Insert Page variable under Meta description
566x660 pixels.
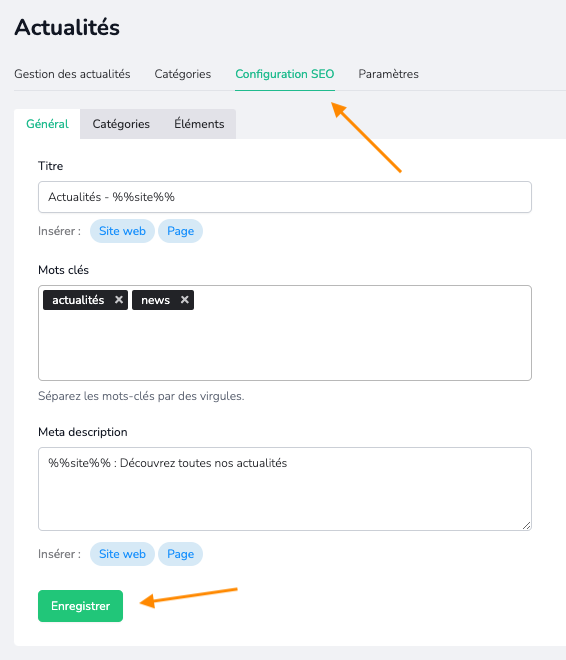(x=181, y=554)
